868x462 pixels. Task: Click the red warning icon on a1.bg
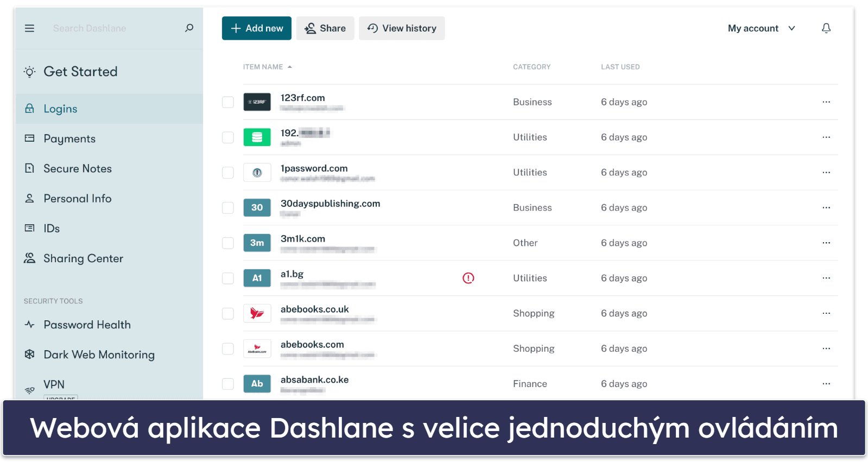468,278
